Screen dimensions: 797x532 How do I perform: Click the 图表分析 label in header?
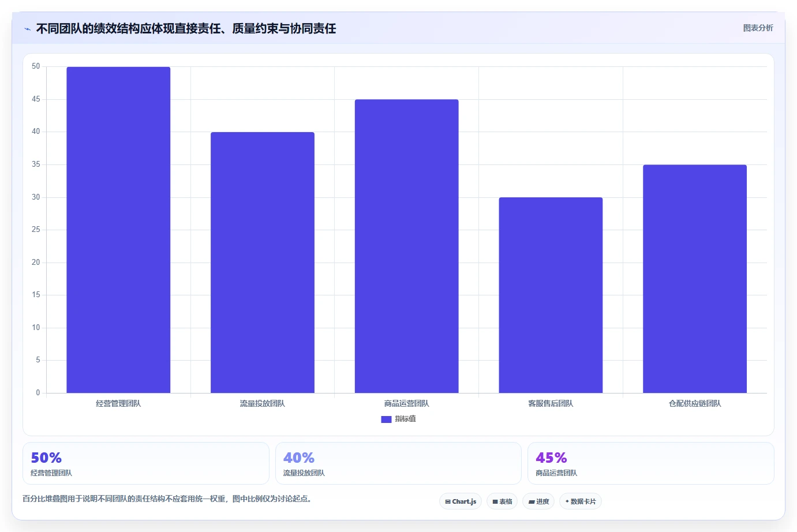click(758, 28)
